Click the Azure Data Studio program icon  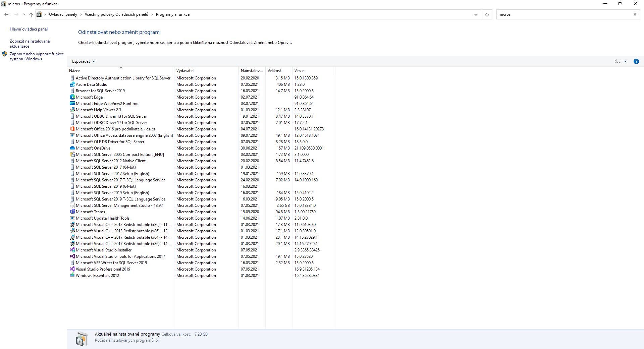pos(72,84)
